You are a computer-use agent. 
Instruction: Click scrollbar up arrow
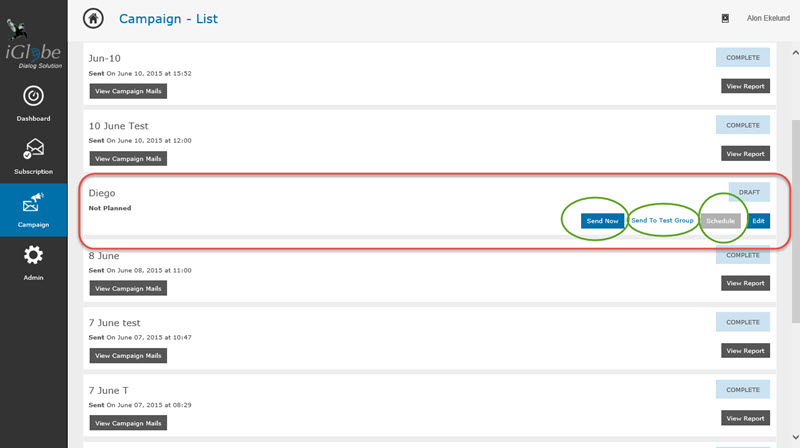pyautogui.click(x=795, y=53)
